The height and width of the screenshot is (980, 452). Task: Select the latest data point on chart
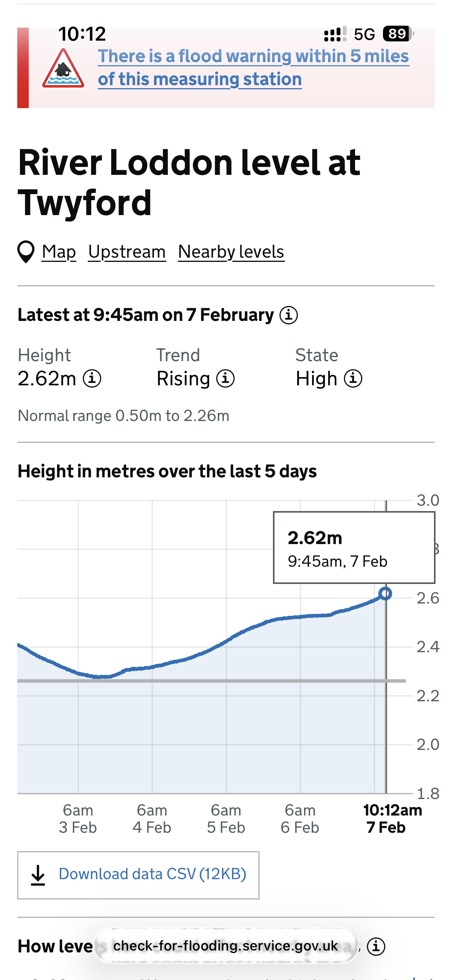click(385, 594)
